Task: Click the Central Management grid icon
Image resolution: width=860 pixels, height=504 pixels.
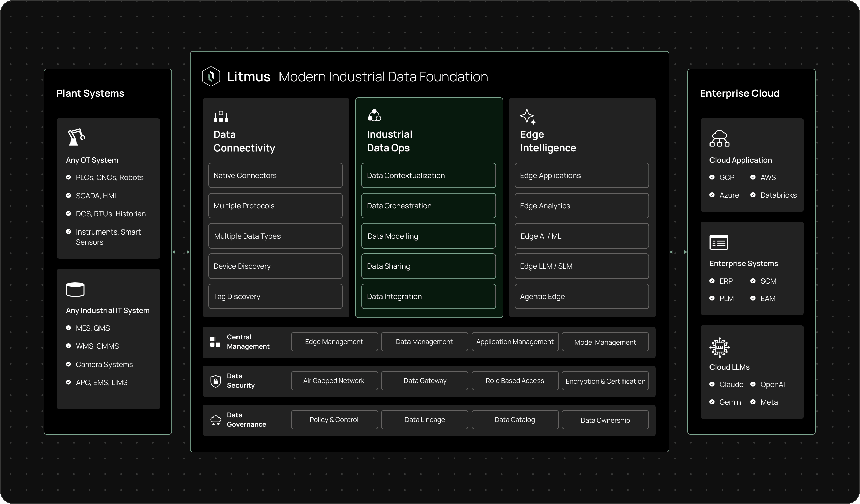Action: (x=215, y=342)
